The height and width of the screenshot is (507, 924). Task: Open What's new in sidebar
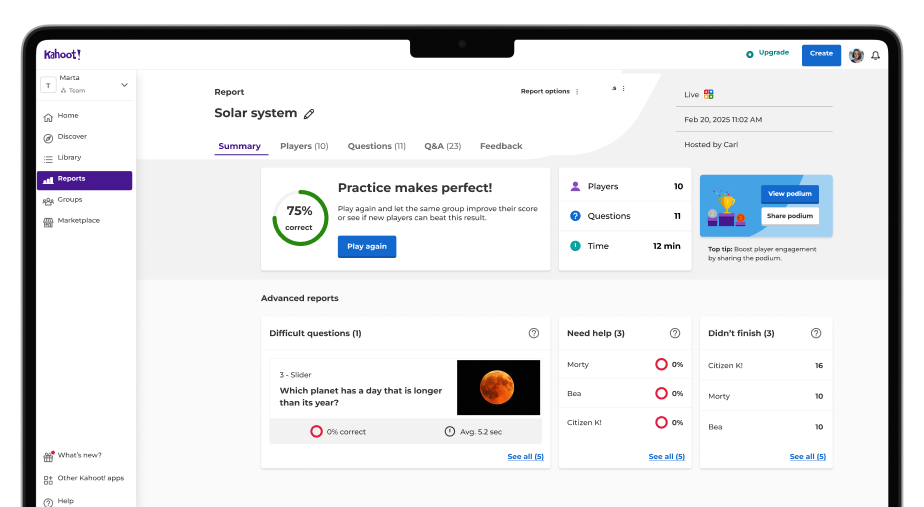(79, 456)
